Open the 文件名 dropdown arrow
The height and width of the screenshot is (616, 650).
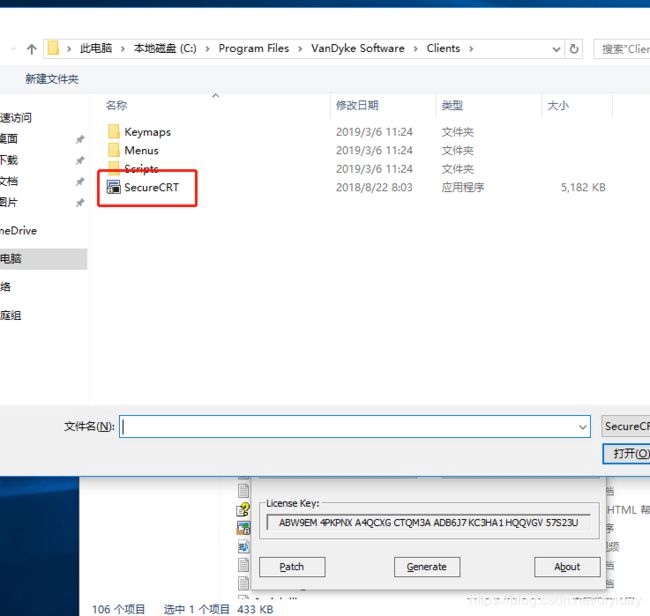coord(583,427)
